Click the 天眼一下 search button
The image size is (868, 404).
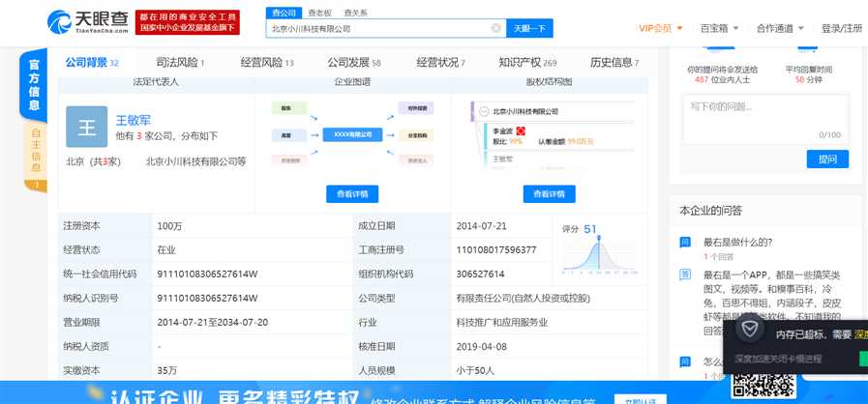tap(529, 28)
